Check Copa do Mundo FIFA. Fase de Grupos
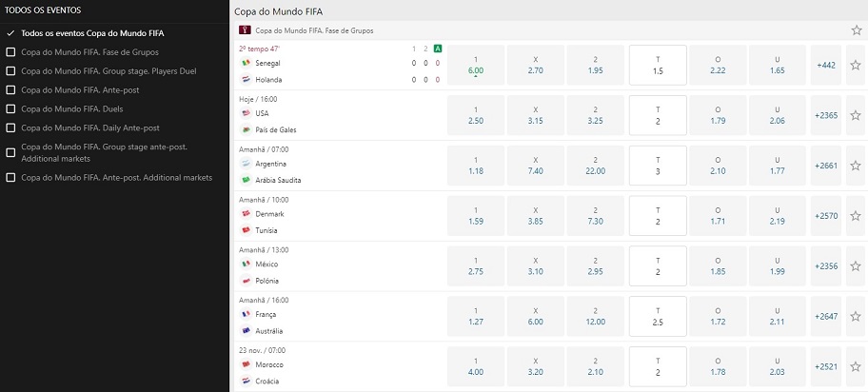The image size is (868, 392). coord(10,52)
